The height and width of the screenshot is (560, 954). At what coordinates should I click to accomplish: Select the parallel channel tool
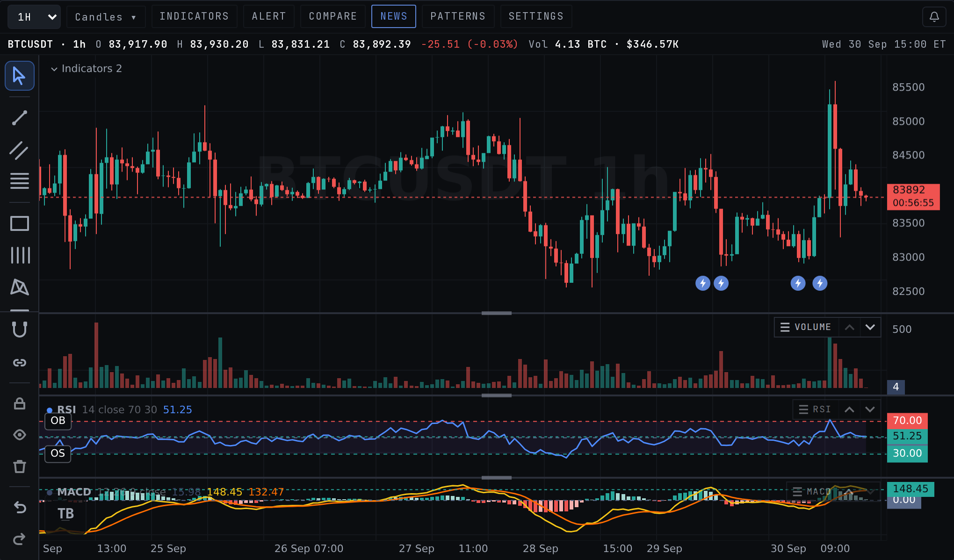coord(19,150)
